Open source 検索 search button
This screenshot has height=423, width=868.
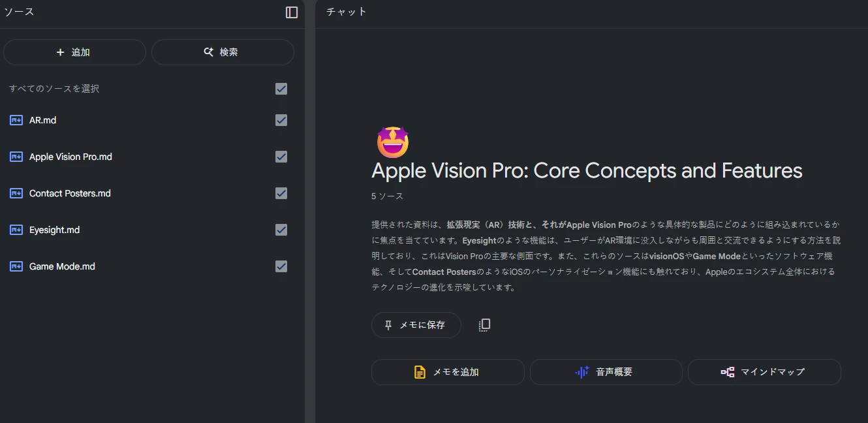223,52
